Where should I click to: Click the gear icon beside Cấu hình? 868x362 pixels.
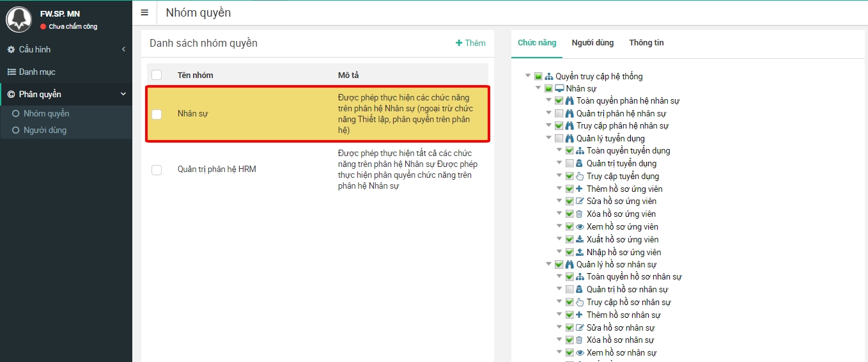click(11, 50)
